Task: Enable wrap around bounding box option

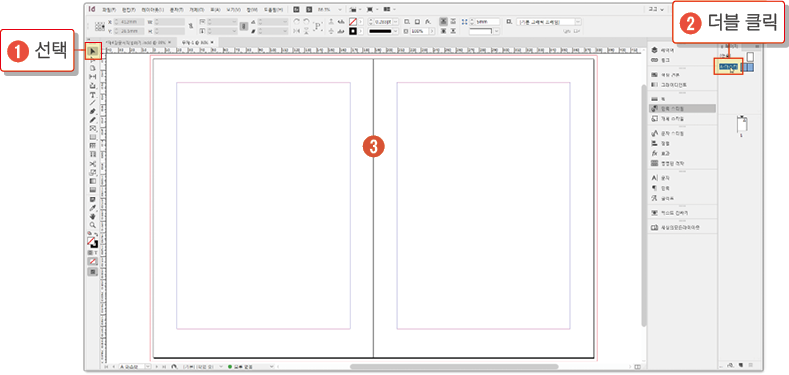Action: point(453,21)
